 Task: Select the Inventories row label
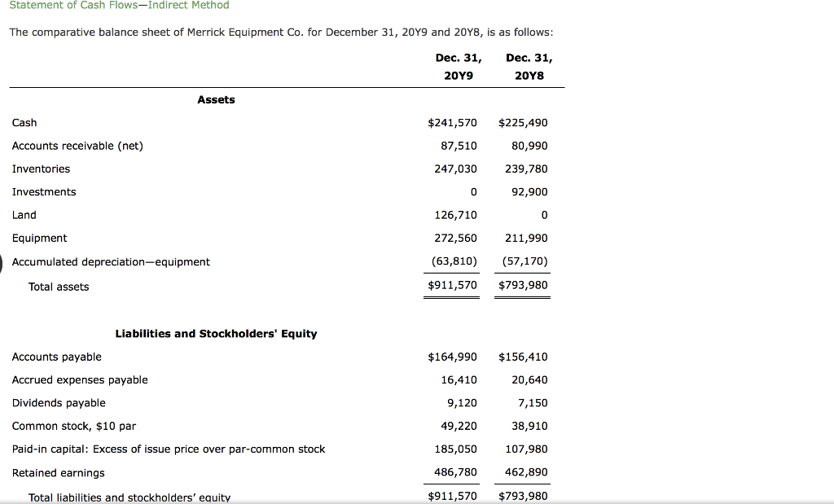click(x=41, y=169)
